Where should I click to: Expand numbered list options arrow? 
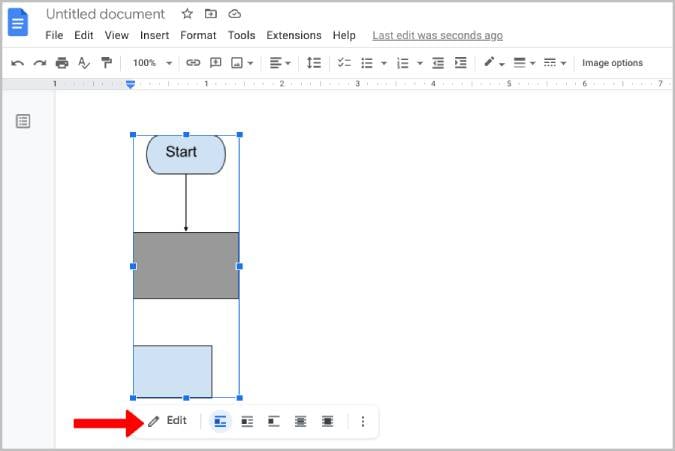point(420,63)
